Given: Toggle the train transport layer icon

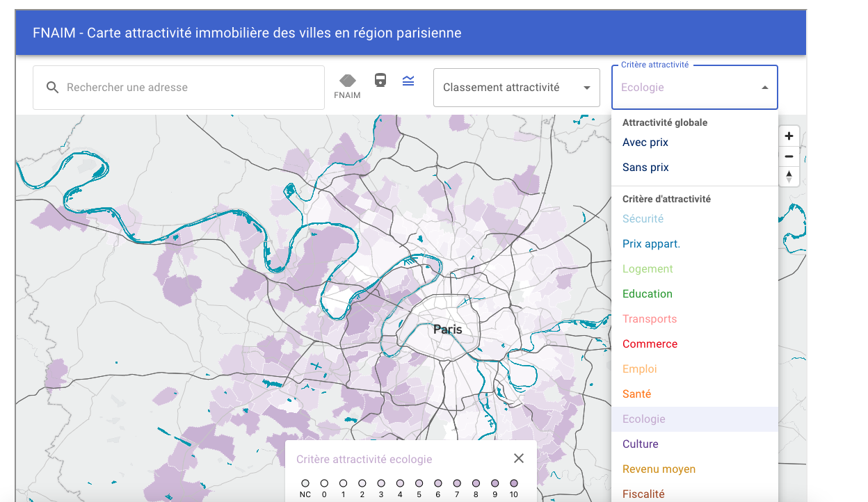Looking at the screenshot, I should [380, 81].
